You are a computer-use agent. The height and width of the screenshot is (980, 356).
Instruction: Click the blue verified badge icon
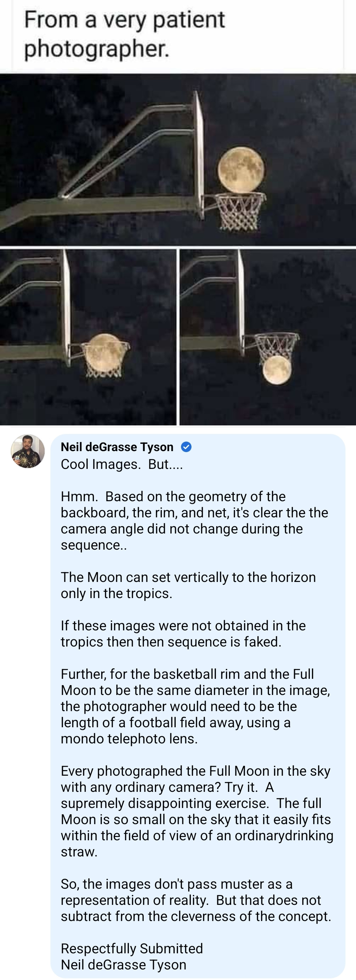(x=186, y=447)
